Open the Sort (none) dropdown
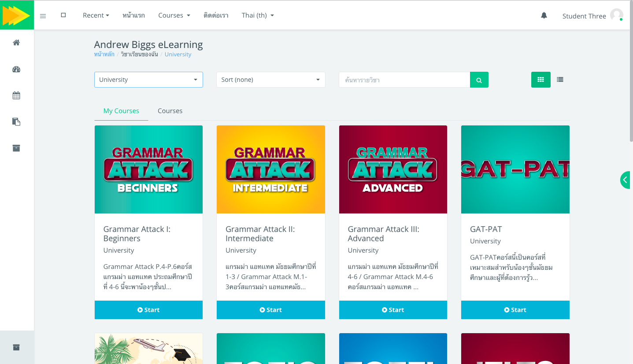Screen dimensions: 633x364 click(x=271, y=80)
